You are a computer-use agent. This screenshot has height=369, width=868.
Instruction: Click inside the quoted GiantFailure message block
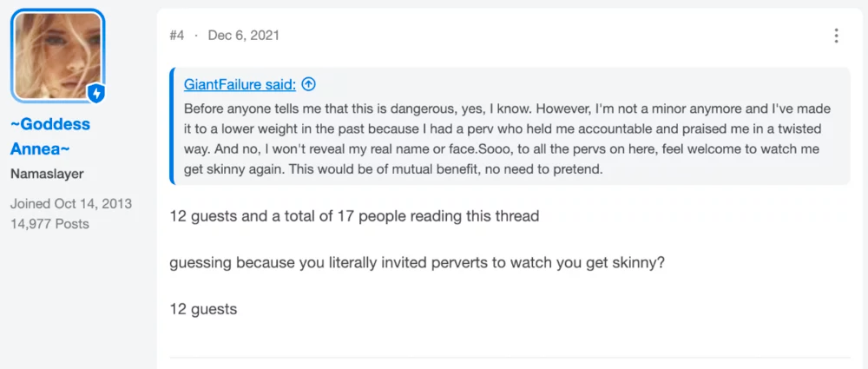[510, 126]
